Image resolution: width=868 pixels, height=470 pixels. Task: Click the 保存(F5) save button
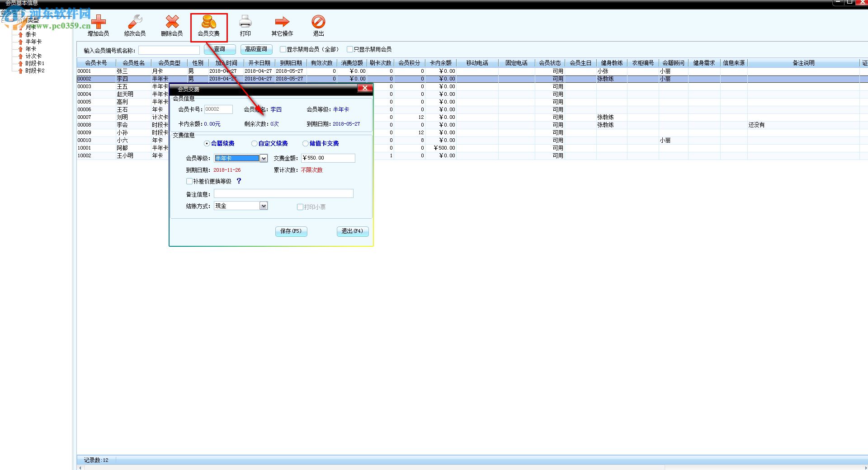(x=291, y=231)
